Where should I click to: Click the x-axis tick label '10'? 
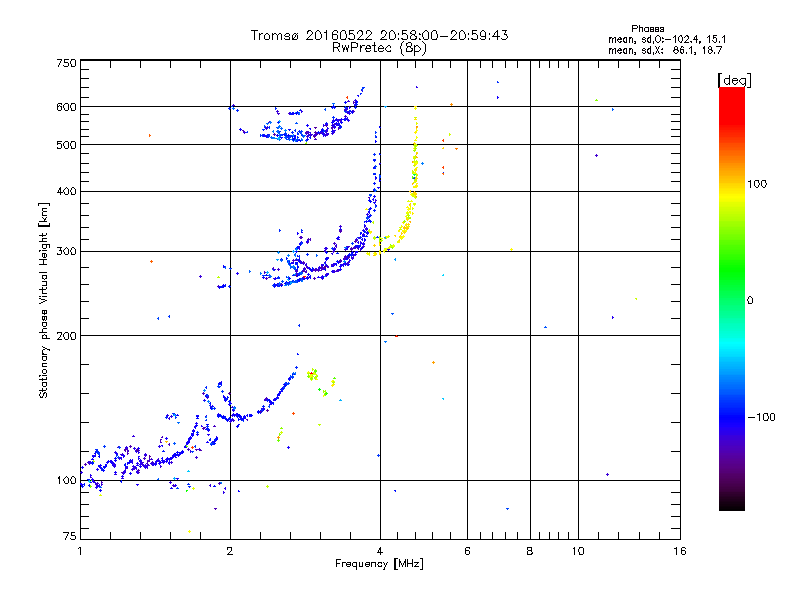[578, 551]
